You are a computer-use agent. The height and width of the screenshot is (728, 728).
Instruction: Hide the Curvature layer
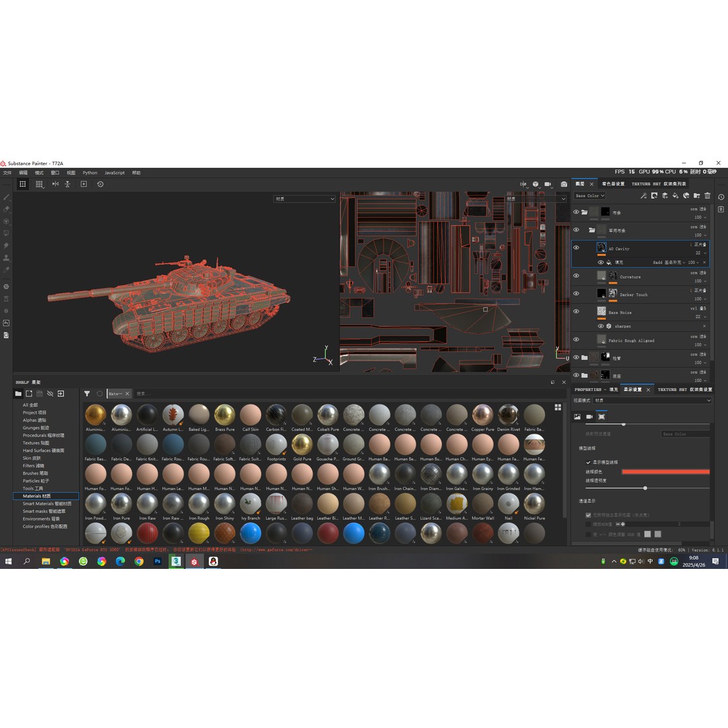[576, 276]
